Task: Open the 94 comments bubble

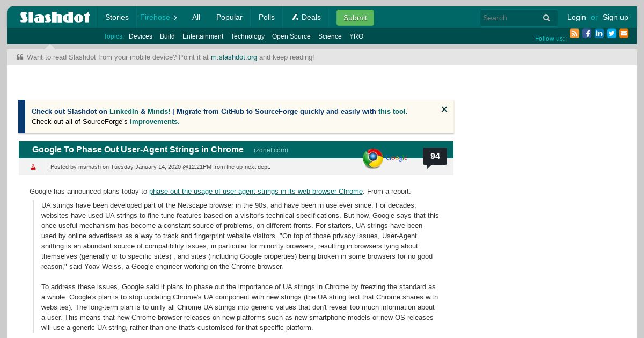Action: (x=435, y=157)
